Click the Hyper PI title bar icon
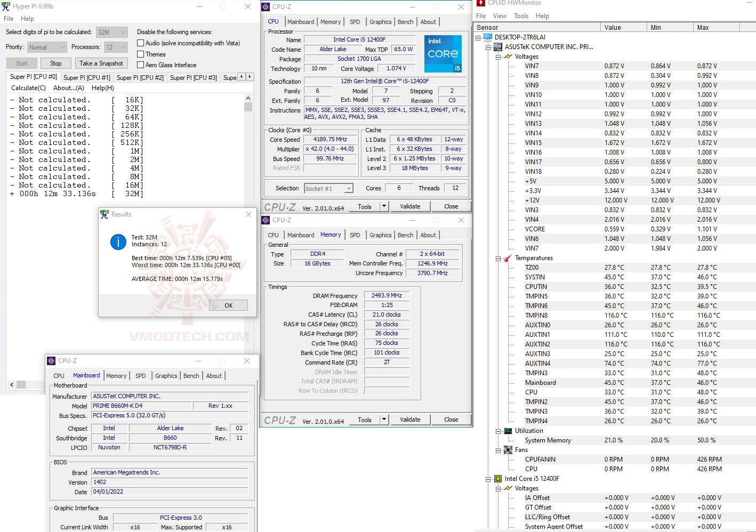 5,6
